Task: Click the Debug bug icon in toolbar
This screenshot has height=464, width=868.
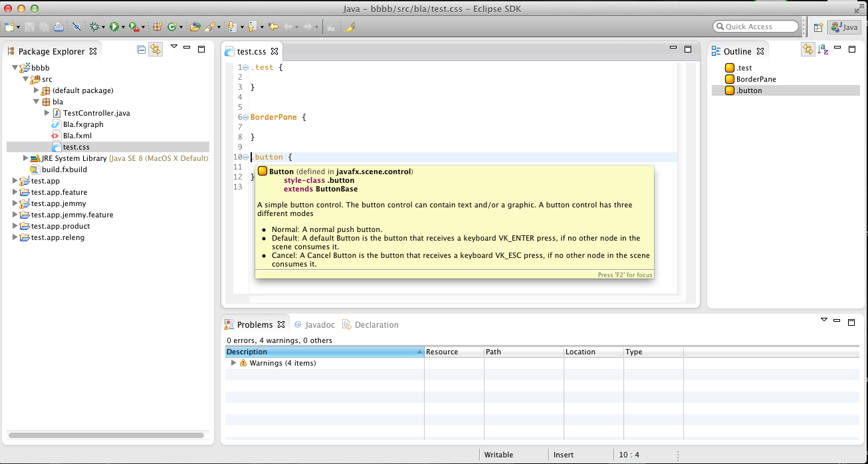Action: [x=94, y=27]
